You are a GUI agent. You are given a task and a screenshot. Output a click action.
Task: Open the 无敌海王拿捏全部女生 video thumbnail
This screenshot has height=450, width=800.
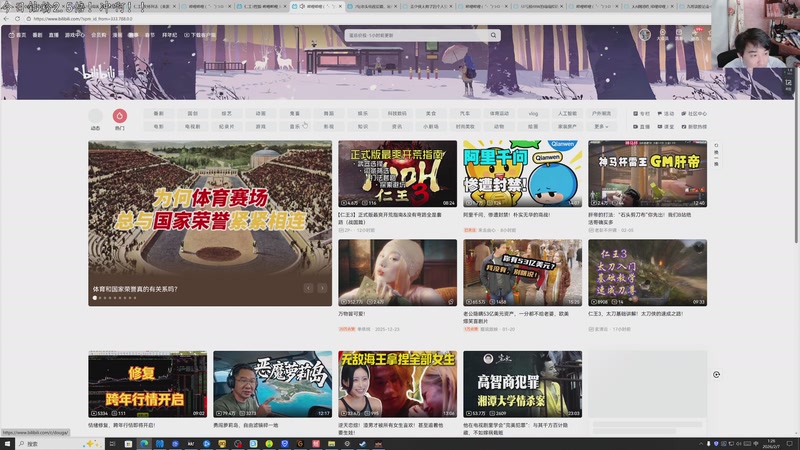[x=397, y=384]
